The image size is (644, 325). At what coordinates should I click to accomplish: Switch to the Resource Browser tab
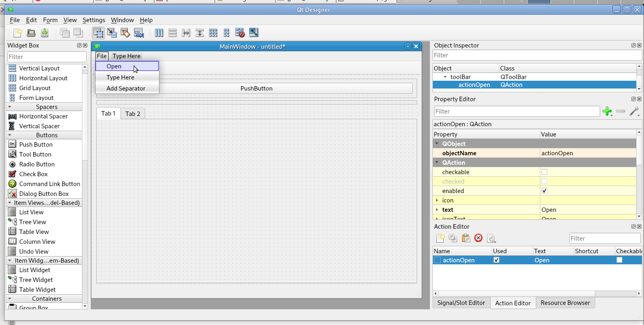[x=565, y=303]
